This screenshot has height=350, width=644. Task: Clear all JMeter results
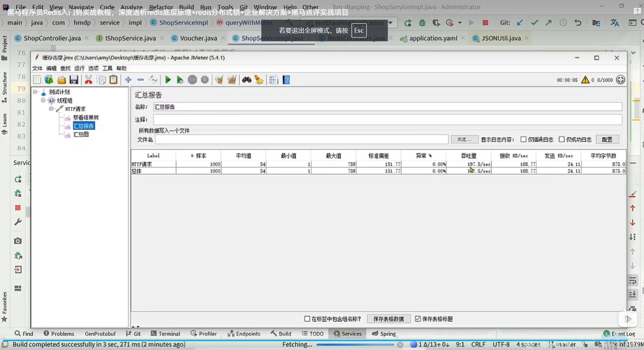232,80
